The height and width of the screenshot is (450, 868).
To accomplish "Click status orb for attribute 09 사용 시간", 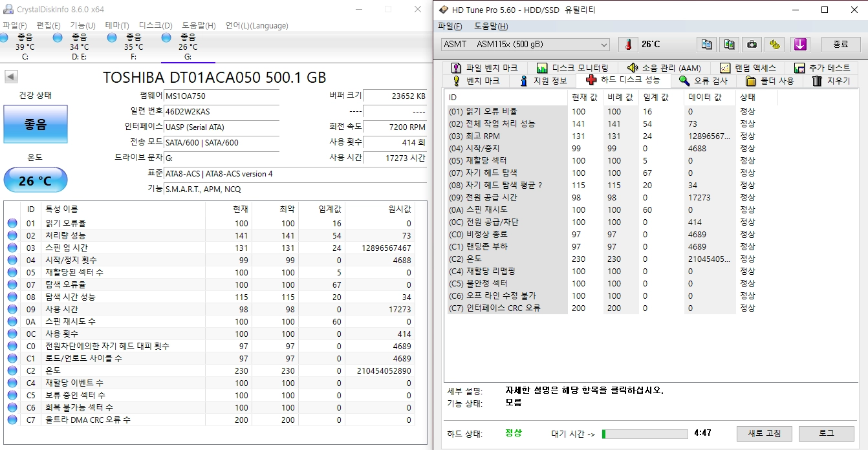I will [12, 309].
